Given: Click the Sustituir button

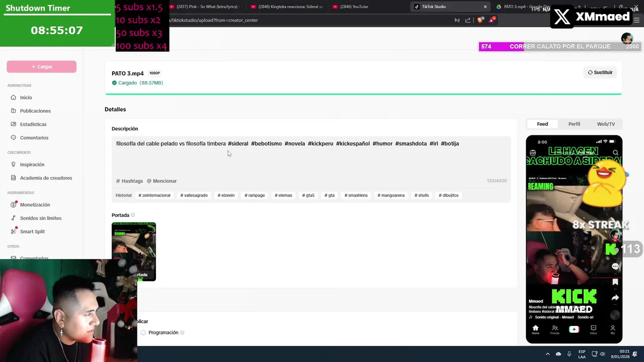Looking at the screenshot, I should 600,72.
